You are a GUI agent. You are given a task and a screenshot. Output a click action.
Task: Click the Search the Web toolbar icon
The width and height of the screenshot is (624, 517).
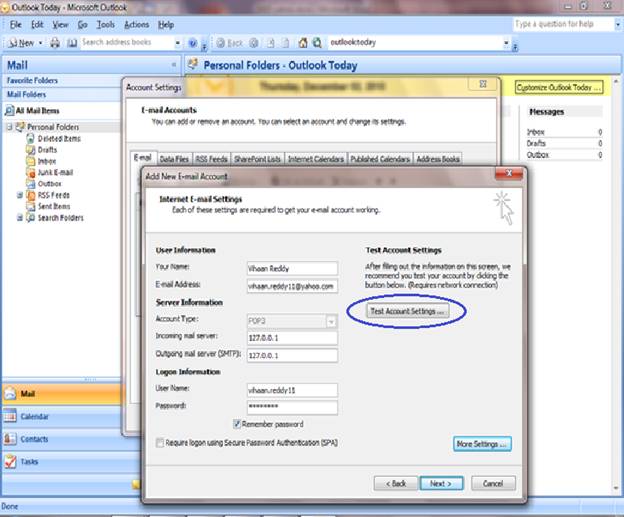pos(317,43)
